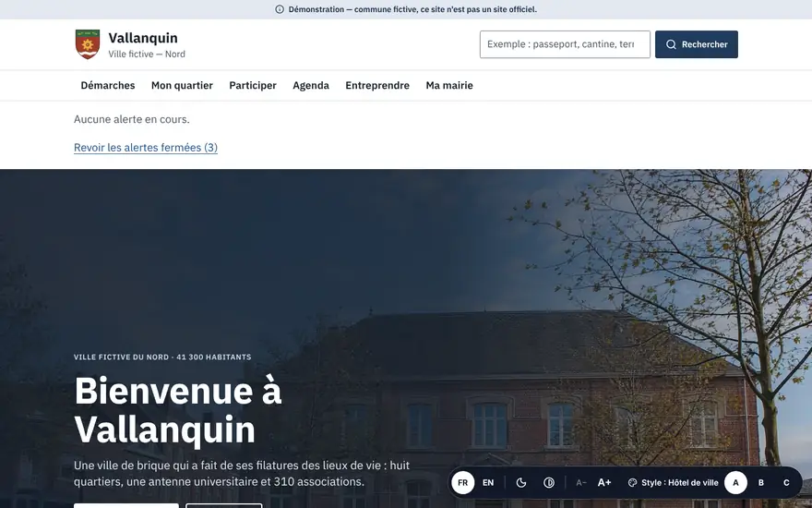Open the Démarches menu

click(x=108, y=86)
